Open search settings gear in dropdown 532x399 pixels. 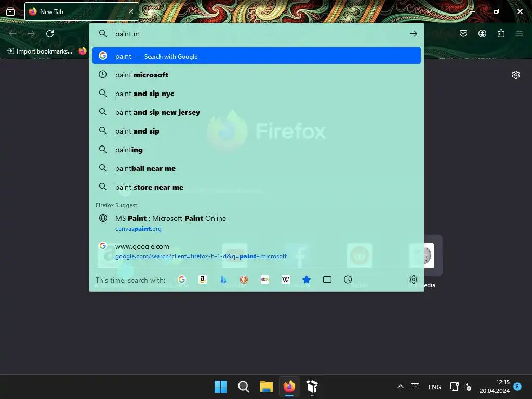click(413, 279)
